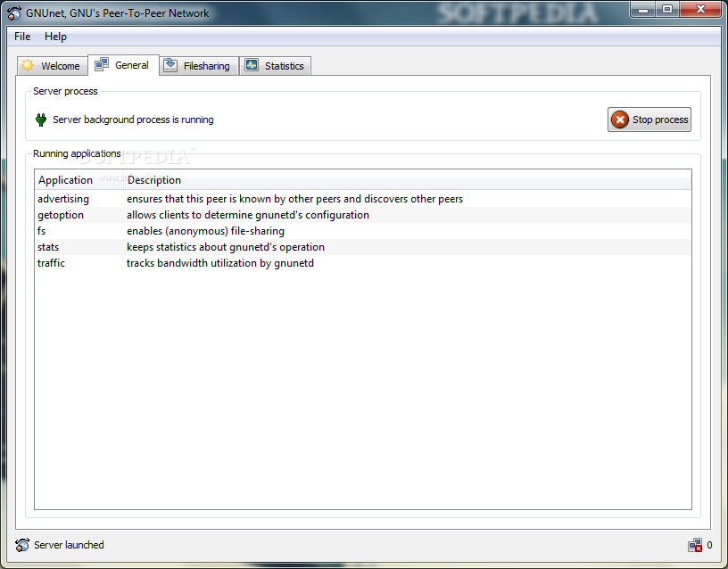The image size is (728, 569).
Task: Close the GNUnet window
Action: [x=700, y=9]
